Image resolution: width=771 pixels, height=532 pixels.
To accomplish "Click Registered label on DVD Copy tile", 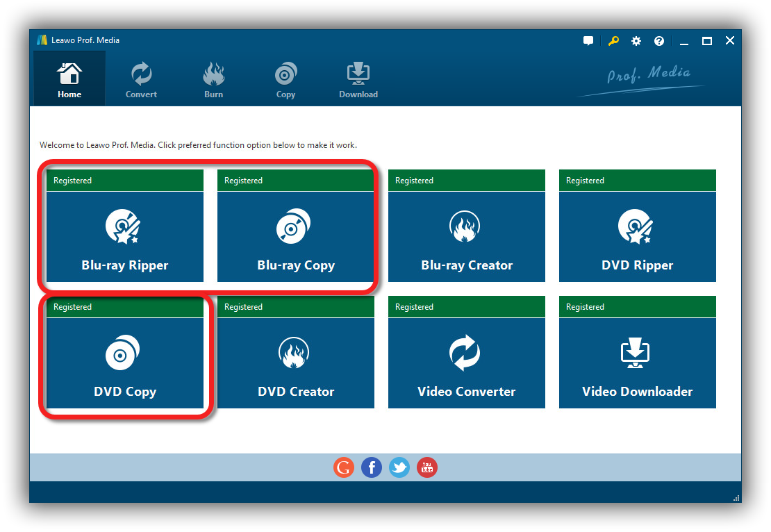I will point(73,307).
